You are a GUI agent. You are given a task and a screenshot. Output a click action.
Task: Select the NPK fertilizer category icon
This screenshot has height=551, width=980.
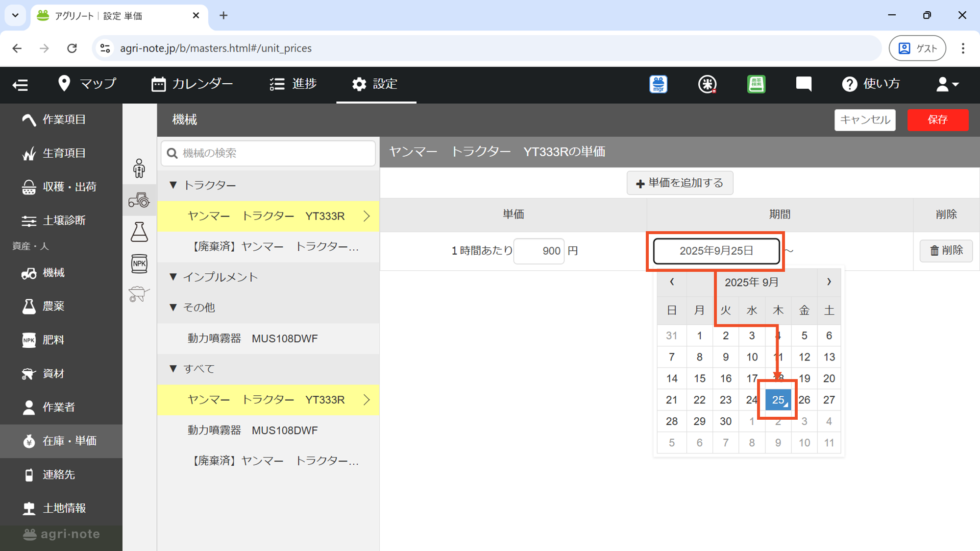coord(139,264)
